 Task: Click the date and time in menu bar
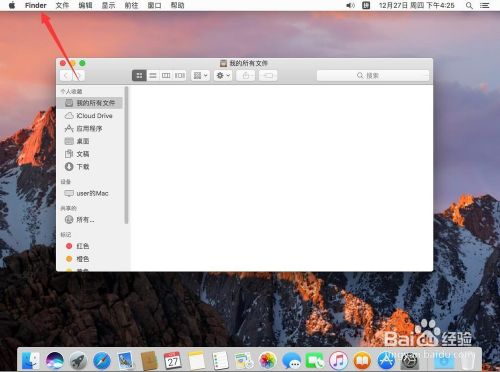point(417,5)
